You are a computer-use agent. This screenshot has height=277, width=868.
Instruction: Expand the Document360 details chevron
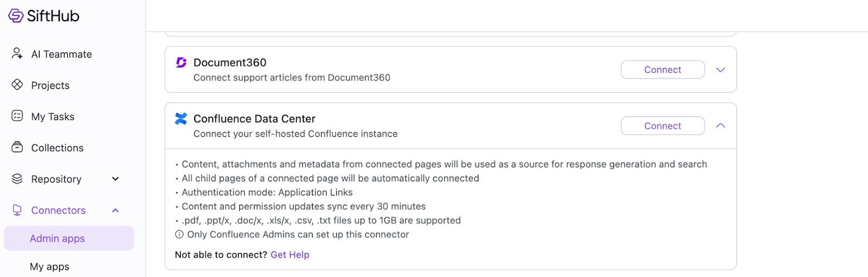720,70
